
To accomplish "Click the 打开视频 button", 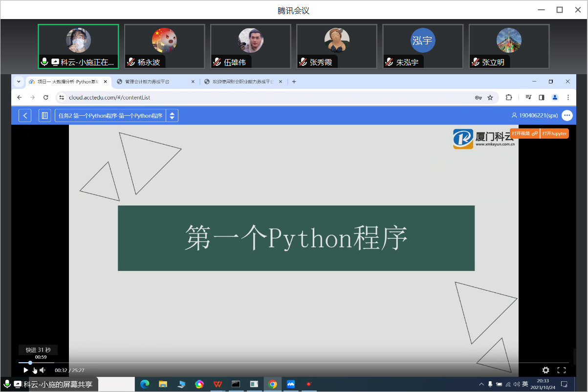I will pyautogui.click(x=524, y=133).
